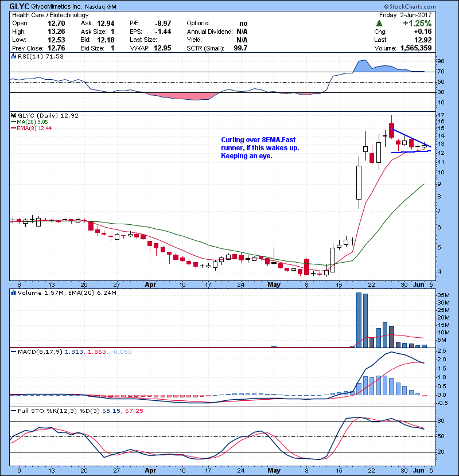Click the red candlestick at the price peak
The height and width of the screenshot is (476, 459).
[x=391, y=130]
